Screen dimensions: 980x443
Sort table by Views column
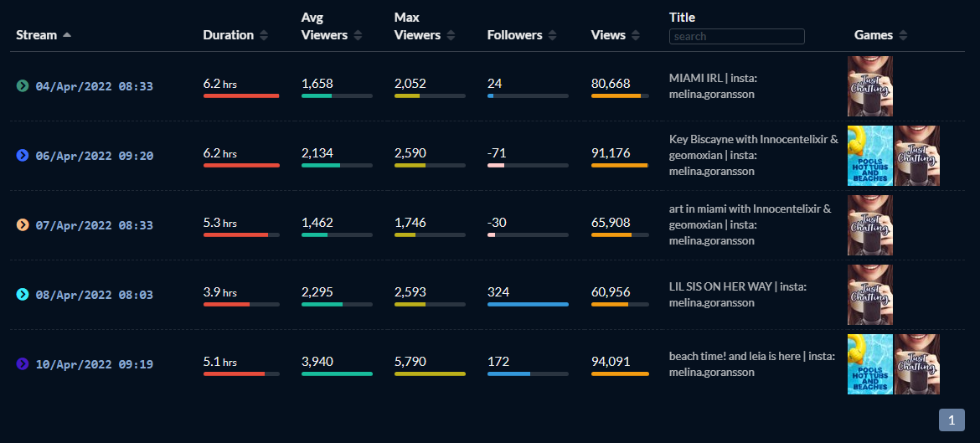pos(636,35)
